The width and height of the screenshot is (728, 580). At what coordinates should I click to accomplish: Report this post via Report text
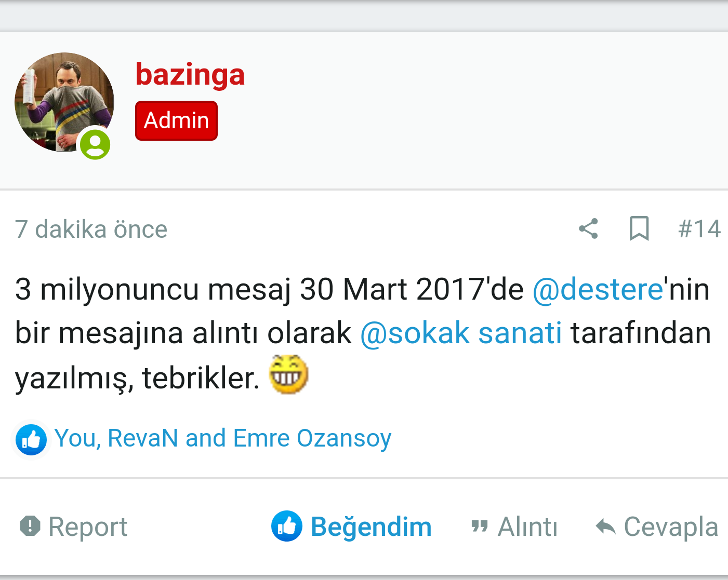pyautogui.click(x=87, y=527)
